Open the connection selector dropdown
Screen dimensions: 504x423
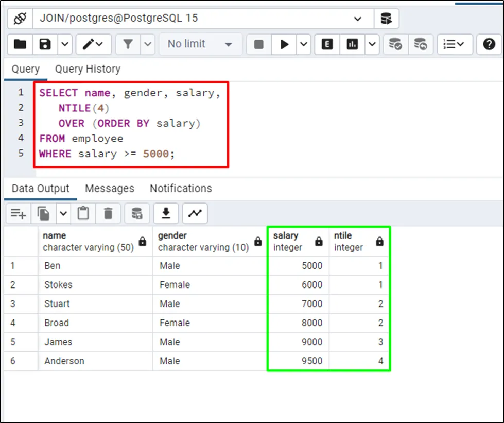point(357,19)
